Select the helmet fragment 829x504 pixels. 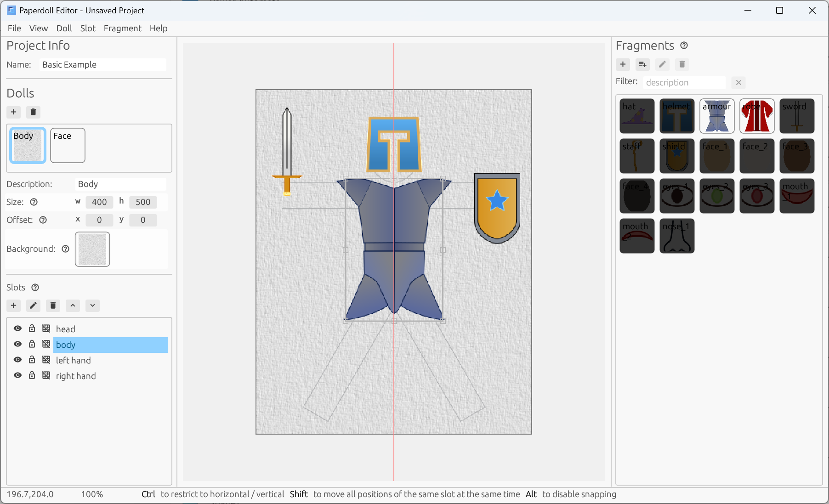[x=677, y=116]
